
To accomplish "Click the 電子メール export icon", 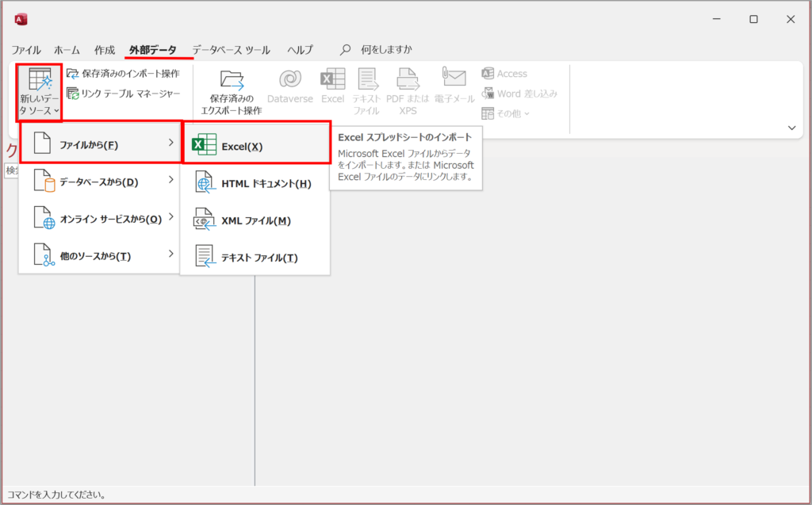I will (454, 77).
